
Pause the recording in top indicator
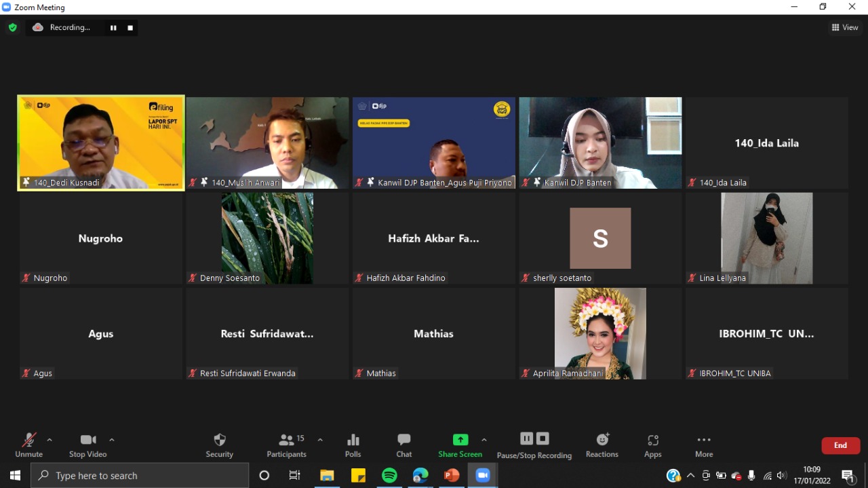113,28
